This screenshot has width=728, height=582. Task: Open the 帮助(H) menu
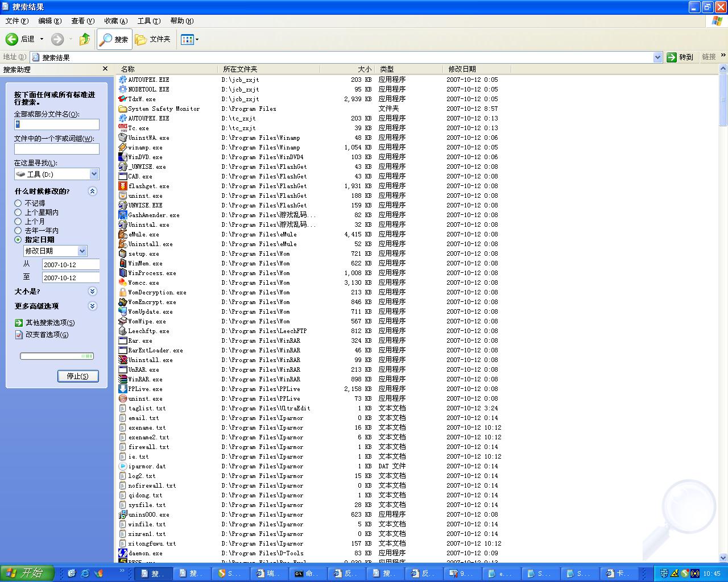pos(182,21)
